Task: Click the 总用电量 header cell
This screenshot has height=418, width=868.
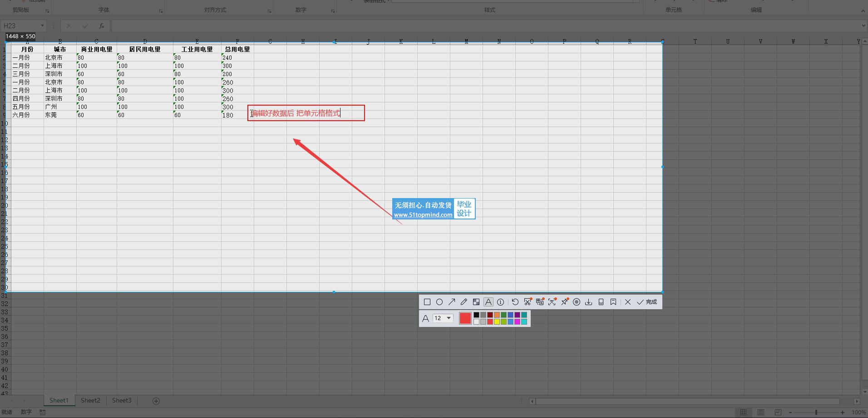Action: click(237, 49)
